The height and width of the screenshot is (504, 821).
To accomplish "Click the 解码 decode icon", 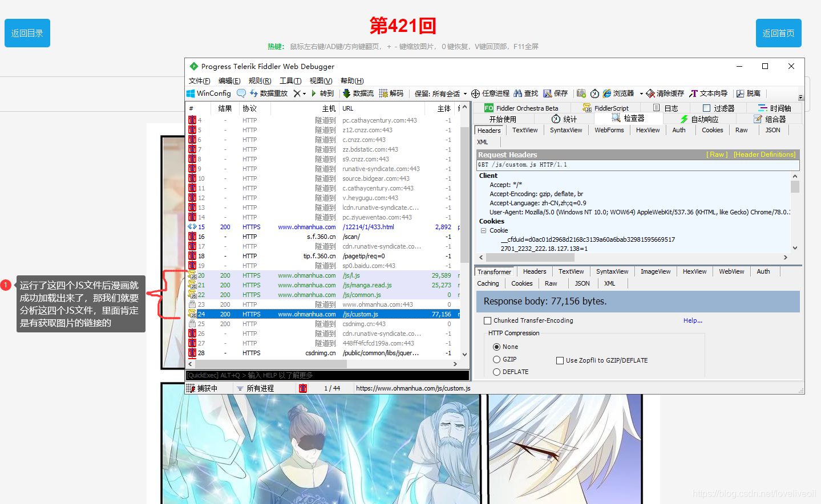I will 383,94.
